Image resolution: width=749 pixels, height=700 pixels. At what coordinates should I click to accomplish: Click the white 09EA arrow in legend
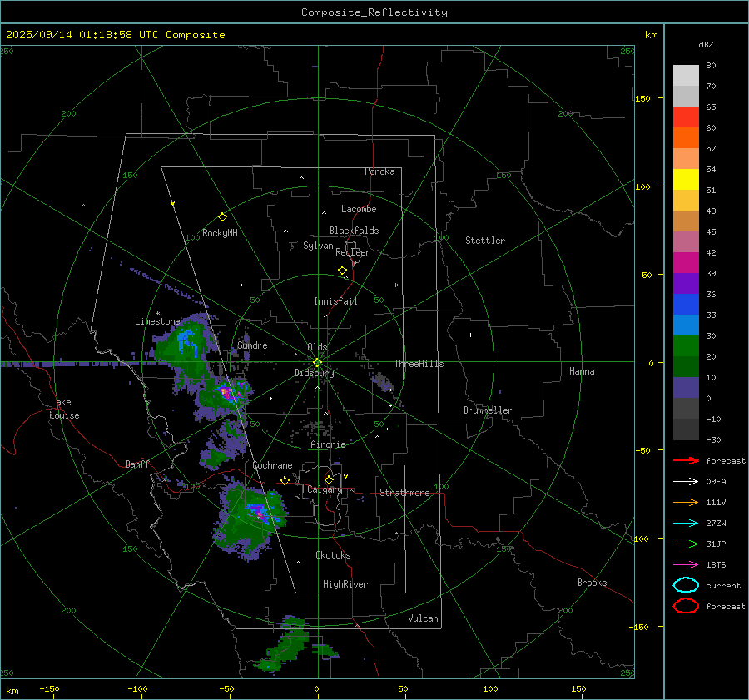coord(686,481)
